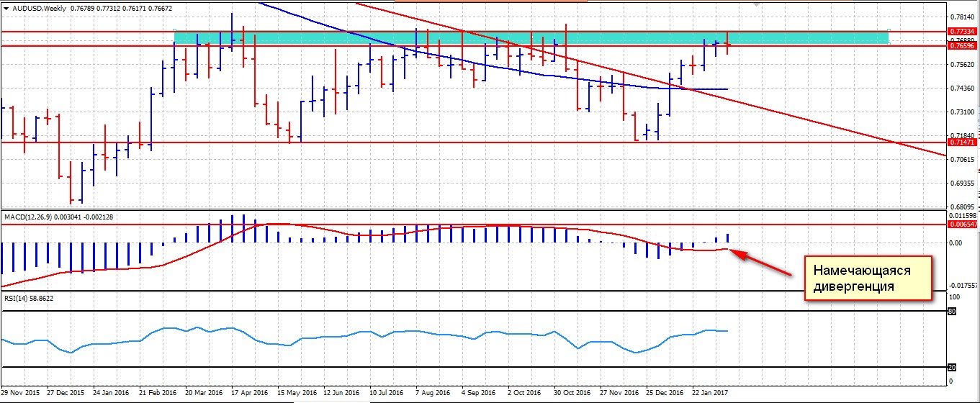
Task: Click the red 0.71471 support price label
Action: coord(962,142)
